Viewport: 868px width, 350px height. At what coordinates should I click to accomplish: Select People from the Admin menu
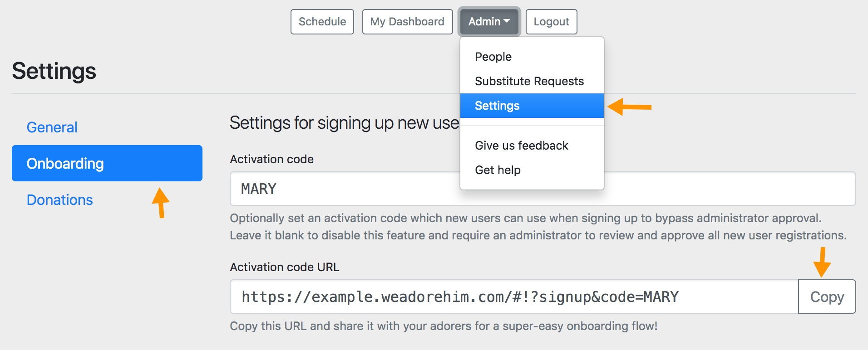[x=493, y=57]
